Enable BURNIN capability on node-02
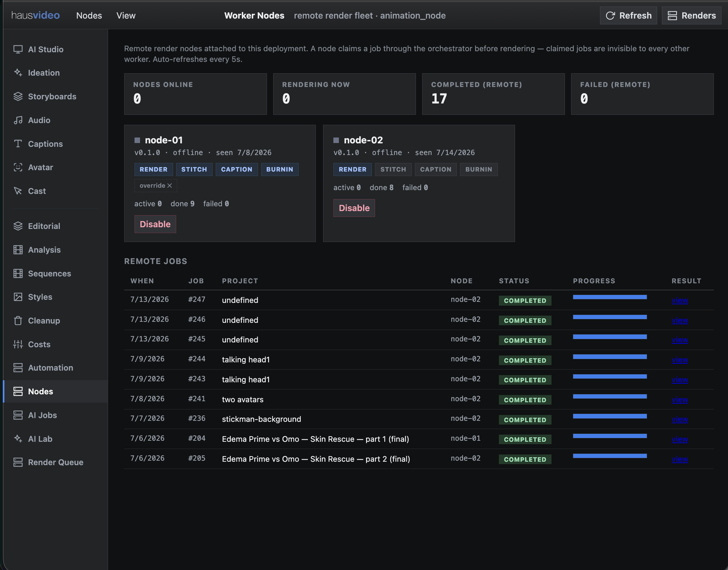 tap(479, 169)
